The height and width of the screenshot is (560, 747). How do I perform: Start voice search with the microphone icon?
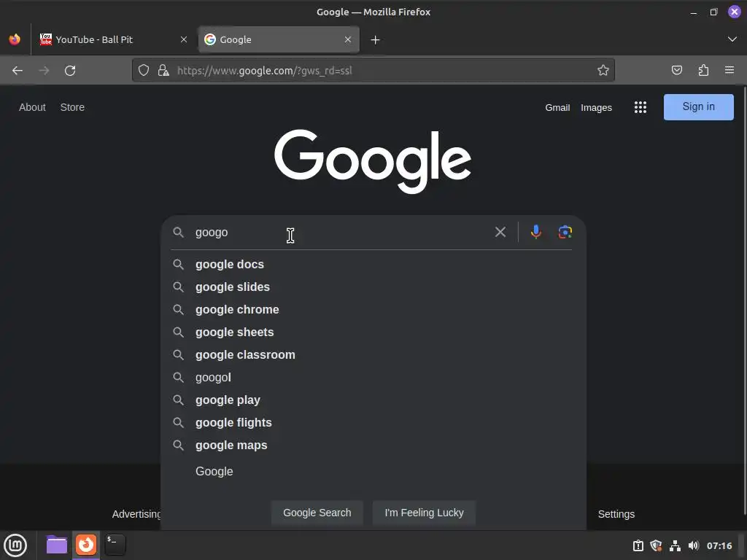[536, 232]
